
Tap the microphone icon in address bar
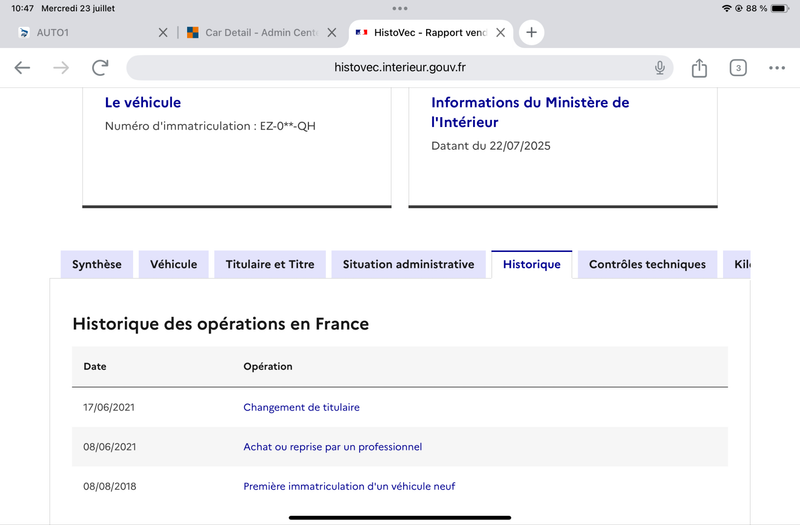660,68
